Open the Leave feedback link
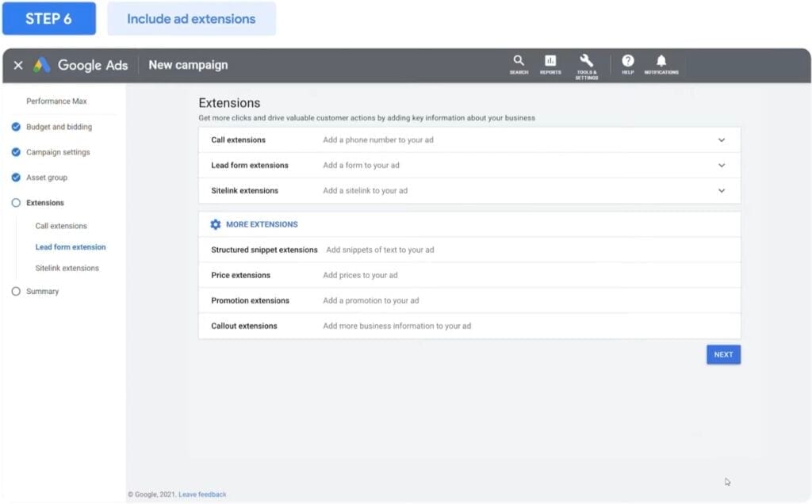The height and width of the screenshot is (504, 812). (202, 493)
